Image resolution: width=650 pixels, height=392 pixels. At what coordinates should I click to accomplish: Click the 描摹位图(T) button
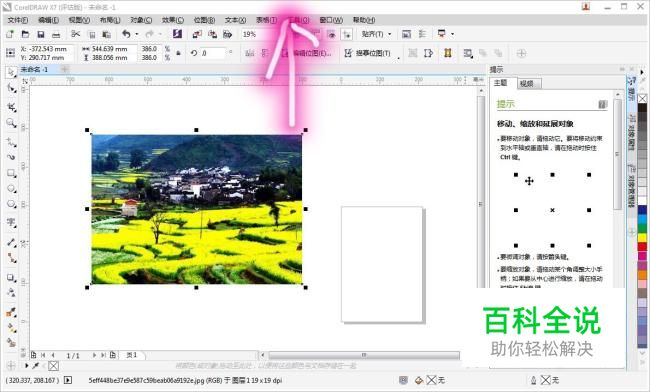pos(368,53)
